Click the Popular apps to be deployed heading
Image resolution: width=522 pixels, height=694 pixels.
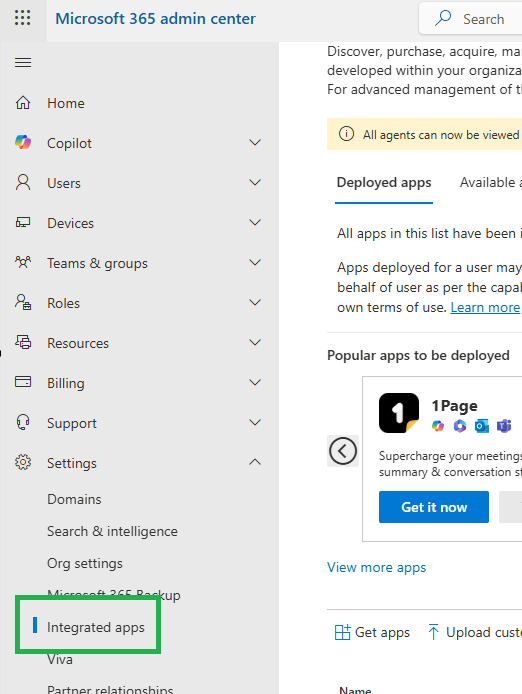pos(418,355)
